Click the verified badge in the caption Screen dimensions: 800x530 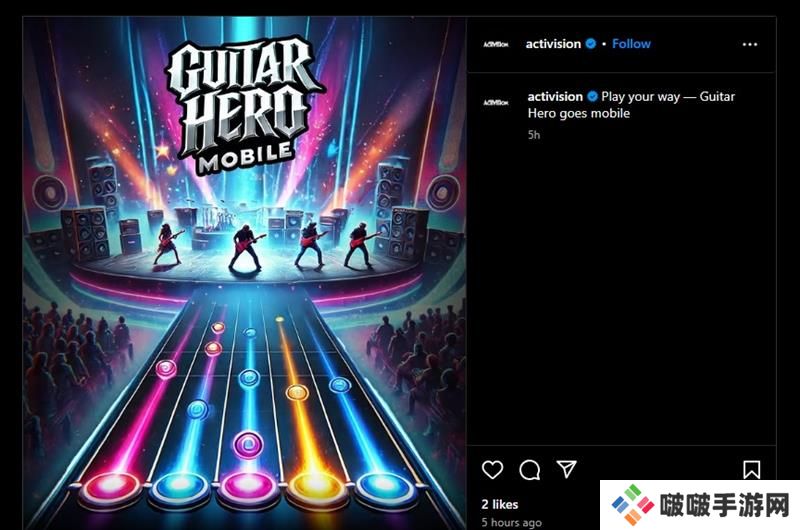coord(592,96)
